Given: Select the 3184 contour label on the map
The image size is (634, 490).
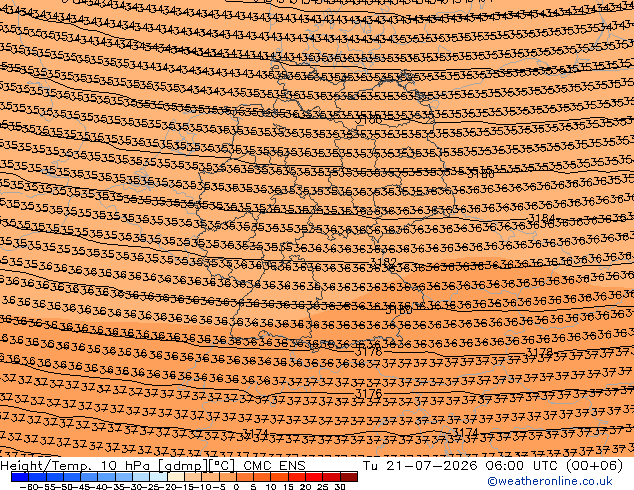Looking at the screenshot, I should pos(542,219).
